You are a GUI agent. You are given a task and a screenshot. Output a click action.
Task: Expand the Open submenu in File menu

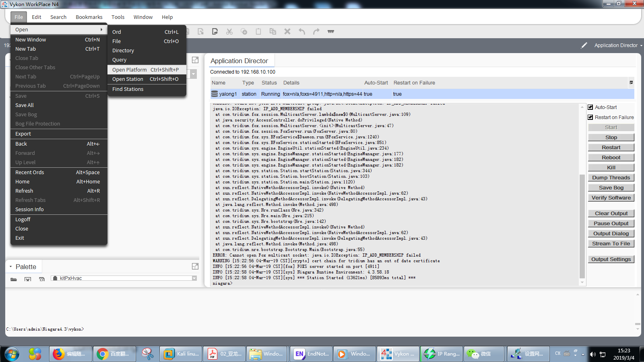tap(59, 29)
